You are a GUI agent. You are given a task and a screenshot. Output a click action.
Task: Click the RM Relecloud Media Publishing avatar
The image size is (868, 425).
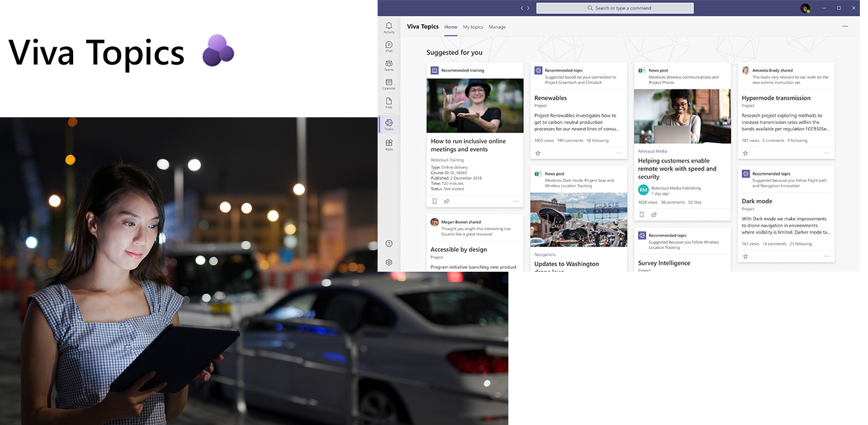(x=644, y=190)
